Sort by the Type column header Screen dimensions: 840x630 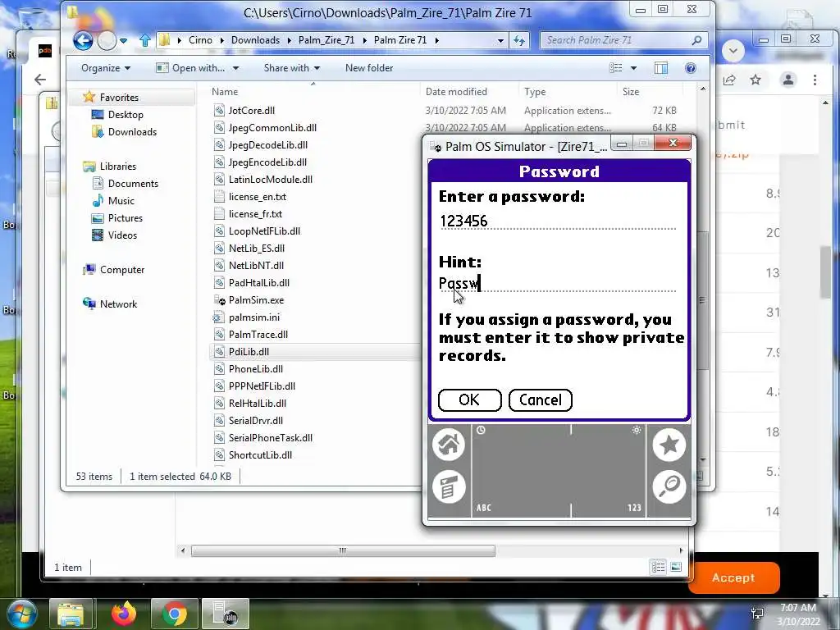point(568,92)
